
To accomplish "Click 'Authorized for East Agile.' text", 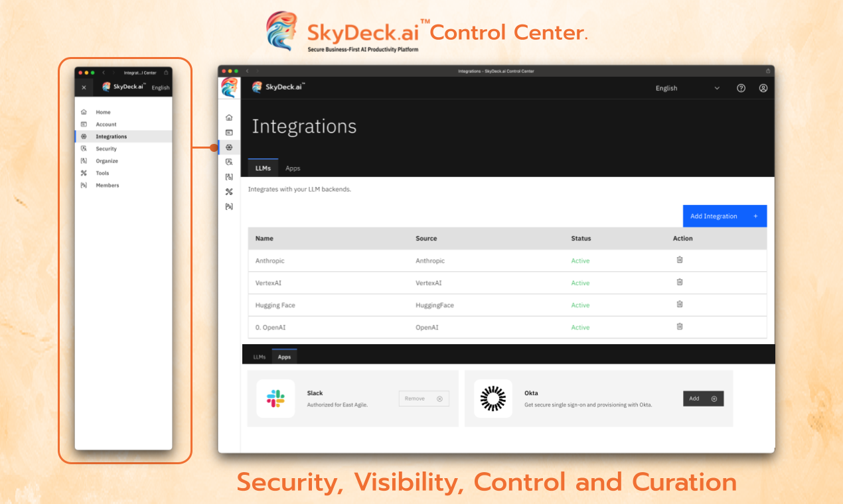I will pyautogui.click(x=337, y=405).
